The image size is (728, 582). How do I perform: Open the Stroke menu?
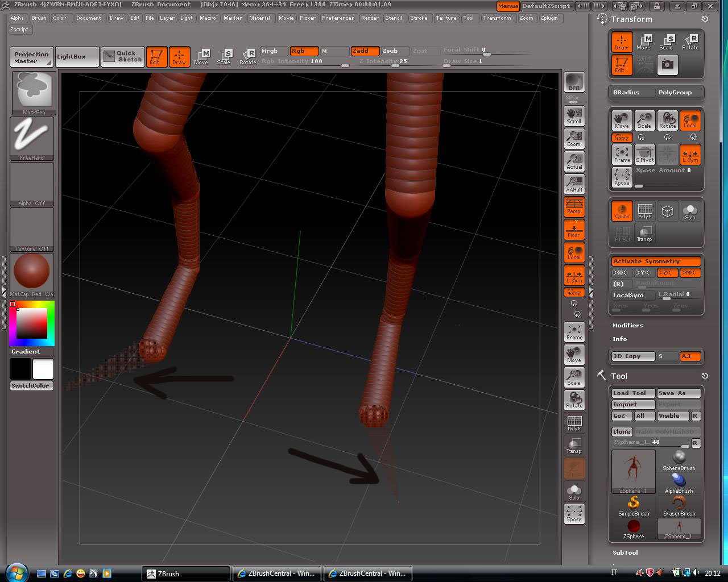[420, 18]
